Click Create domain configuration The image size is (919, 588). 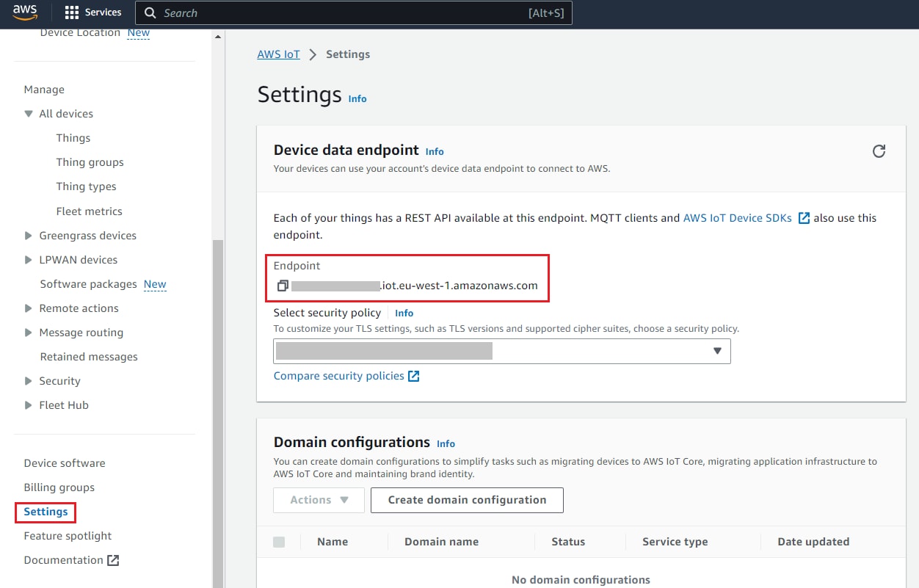467,500
